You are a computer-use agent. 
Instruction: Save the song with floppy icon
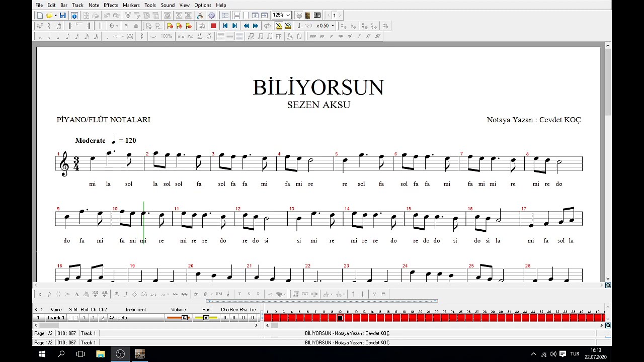pos(63,16)
